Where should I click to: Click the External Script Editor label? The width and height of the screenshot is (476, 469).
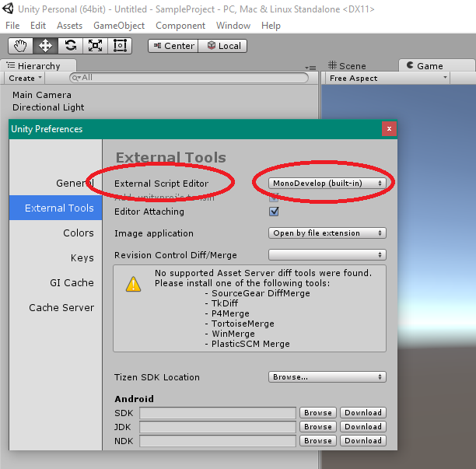(161, 184)
